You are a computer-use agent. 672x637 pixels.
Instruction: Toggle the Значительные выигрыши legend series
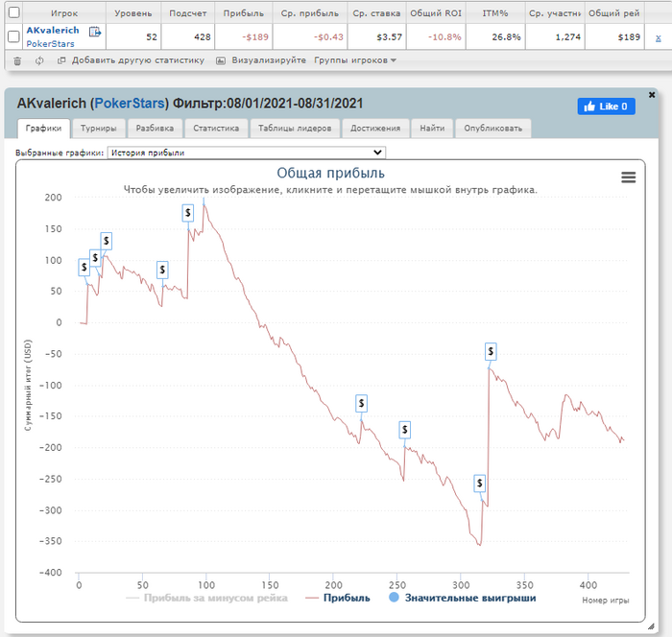click(463, 598)
